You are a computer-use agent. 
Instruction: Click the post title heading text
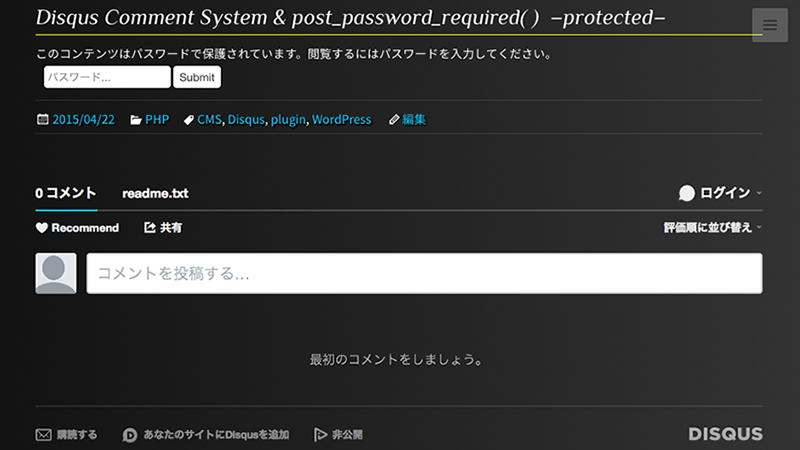click(351, 18)
